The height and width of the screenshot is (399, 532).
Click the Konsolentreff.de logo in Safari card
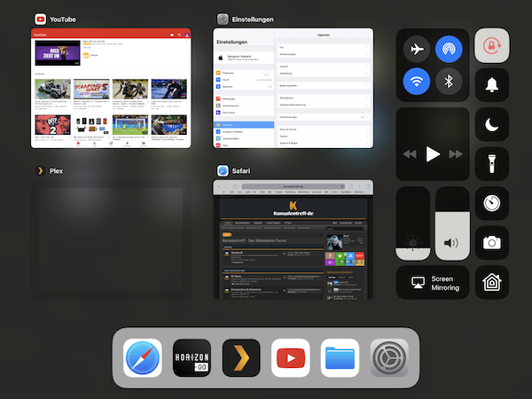coord(293,208)
